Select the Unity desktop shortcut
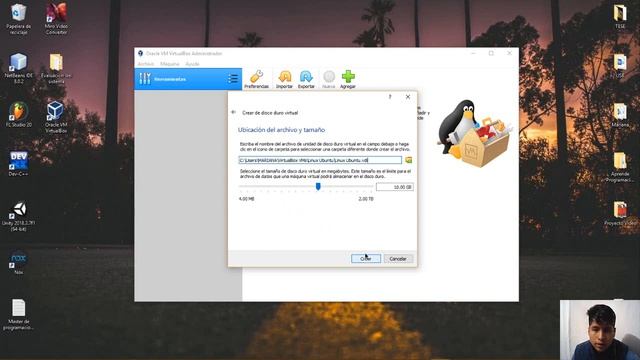640x360 pixels. 19,217
